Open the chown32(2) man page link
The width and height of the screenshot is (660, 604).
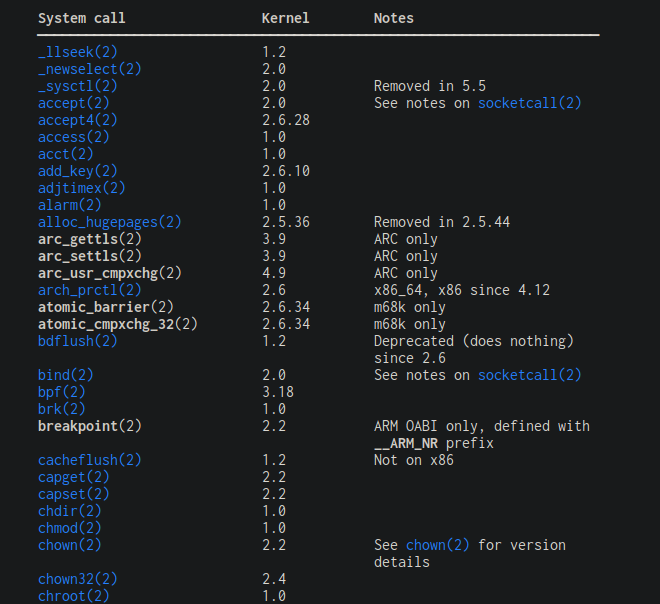[x=78, y=579]
